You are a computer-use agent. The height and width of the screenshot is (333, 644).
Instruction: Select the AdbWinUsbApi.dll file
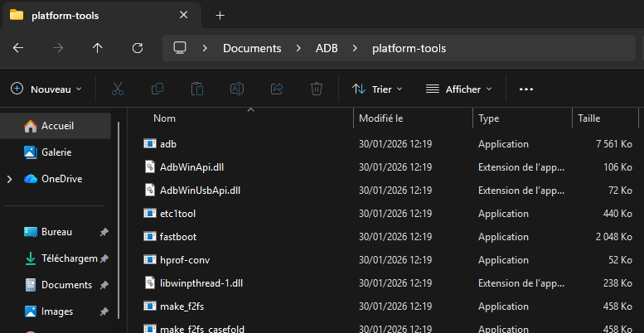pos(388,191)
